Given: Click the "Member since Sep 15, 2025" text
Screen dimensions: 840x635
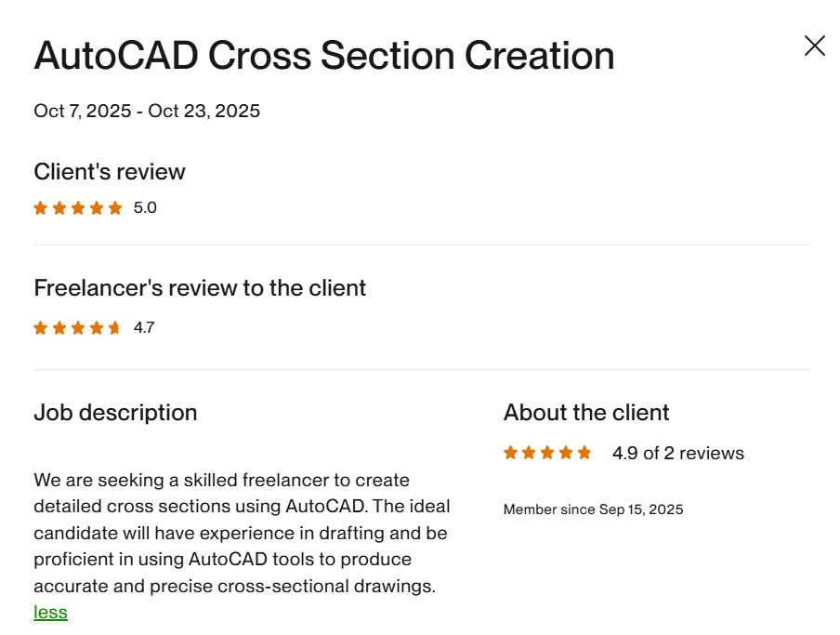Looking at the screenshot, I should (x=593, y=509).
